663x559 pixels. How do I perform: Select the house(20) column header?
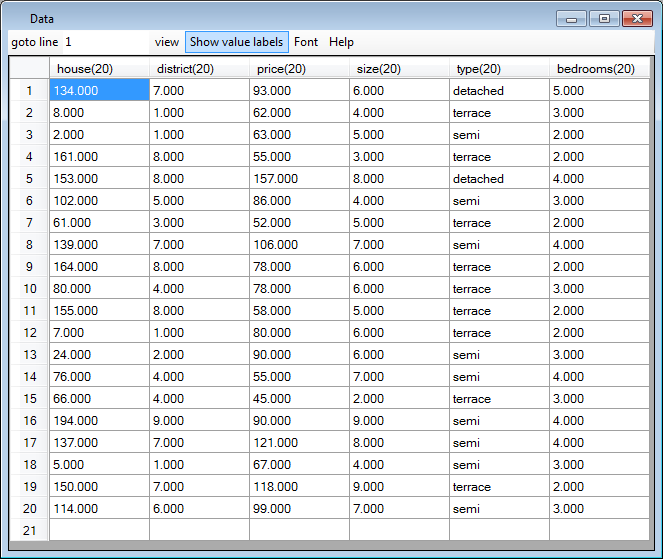pyautogui.click(x=99, y=69)
